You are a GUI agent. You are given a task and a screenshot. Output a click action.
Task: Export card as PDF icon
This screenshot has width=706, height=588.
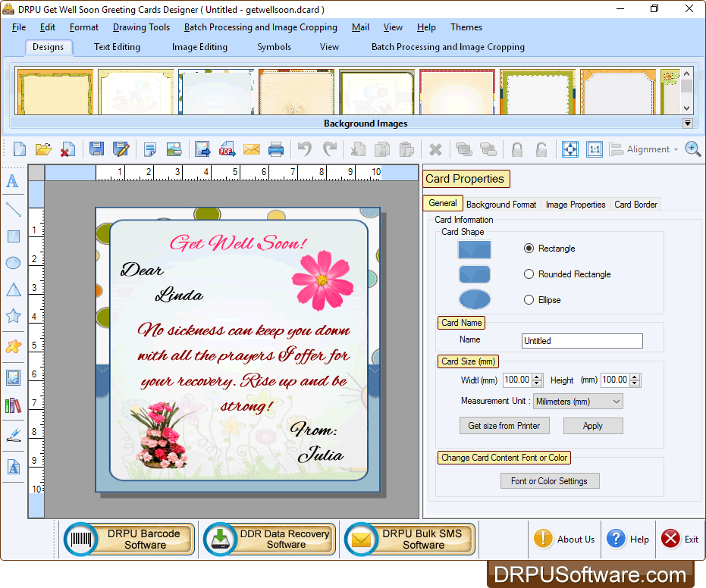point(227,149)
